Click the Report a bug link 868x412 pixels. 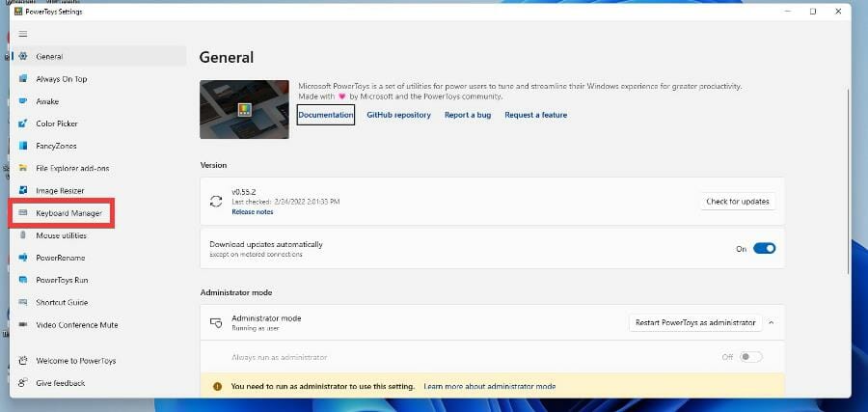468,115
